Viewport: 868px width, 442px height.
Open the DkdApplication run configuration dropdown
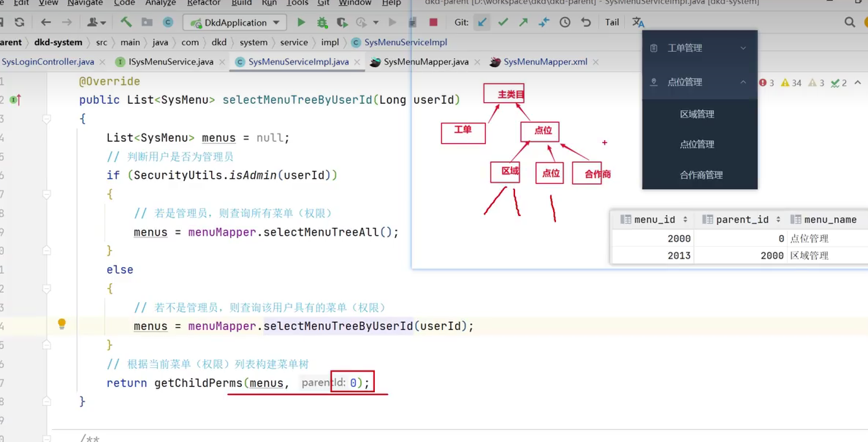click(235, 23)
